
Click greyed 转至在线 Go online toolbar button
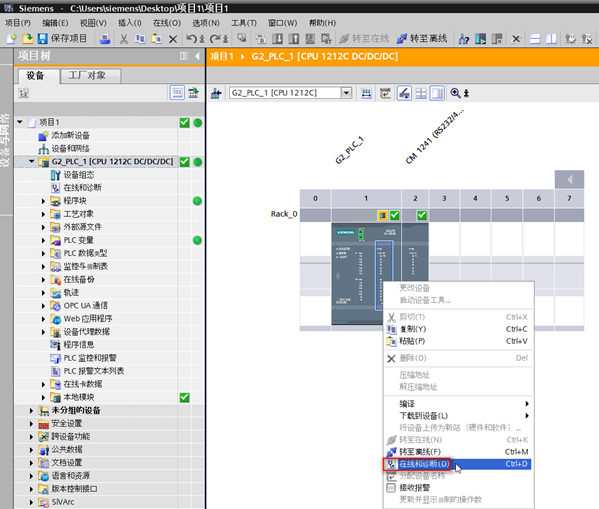click(x=364, y=39)
